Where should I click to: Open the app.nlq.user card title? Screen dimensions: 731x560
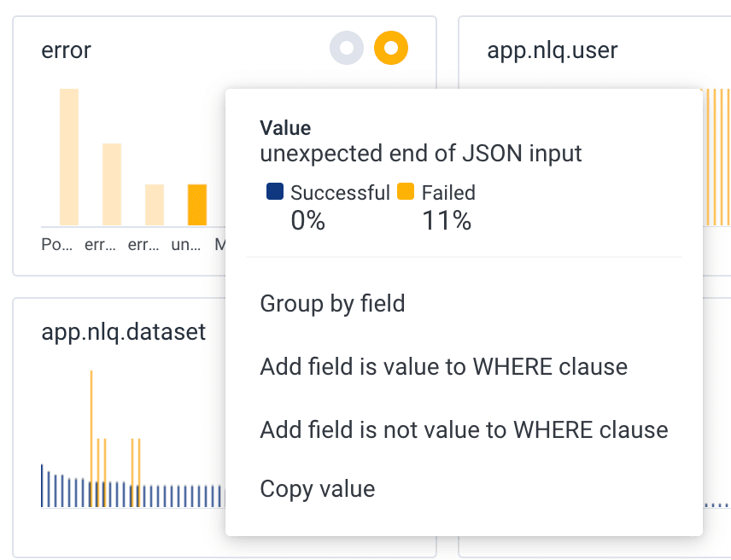point(552,50)
